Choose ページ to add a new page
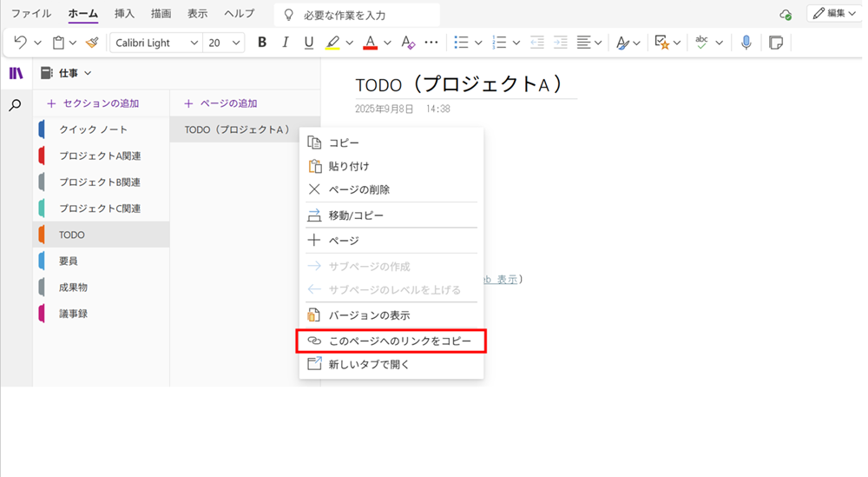 pyautogui.click(x=391, y=241)
